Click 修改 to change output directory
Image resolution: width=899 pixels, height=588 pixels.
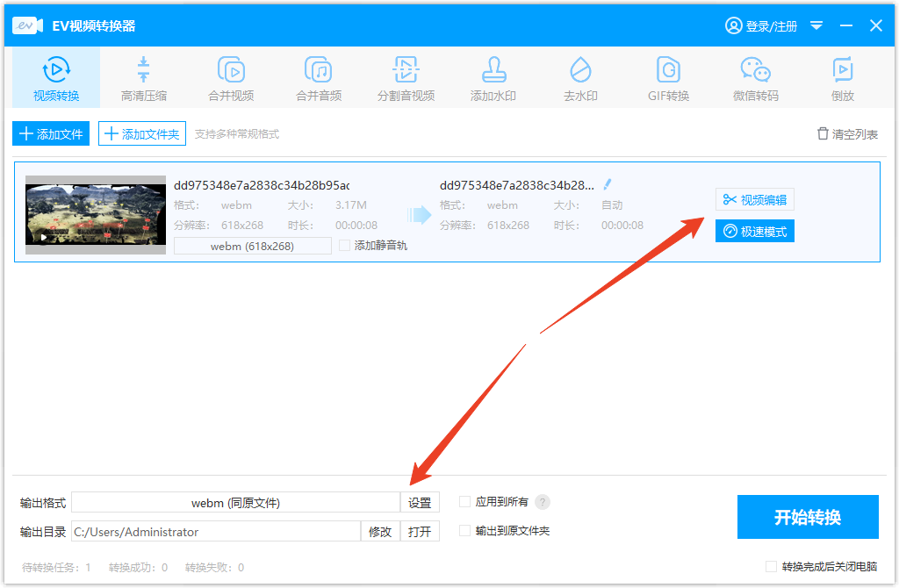380,532
